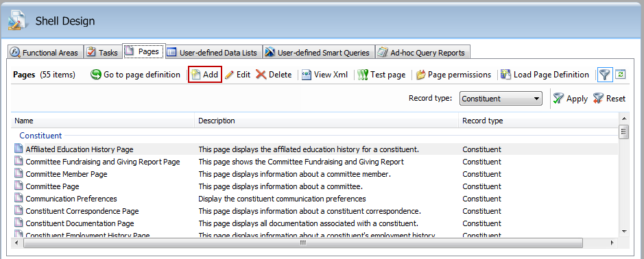This screenshot has width=644, height=259.
Task: Switch to the Tasks tab
Action: coord(103,53)
